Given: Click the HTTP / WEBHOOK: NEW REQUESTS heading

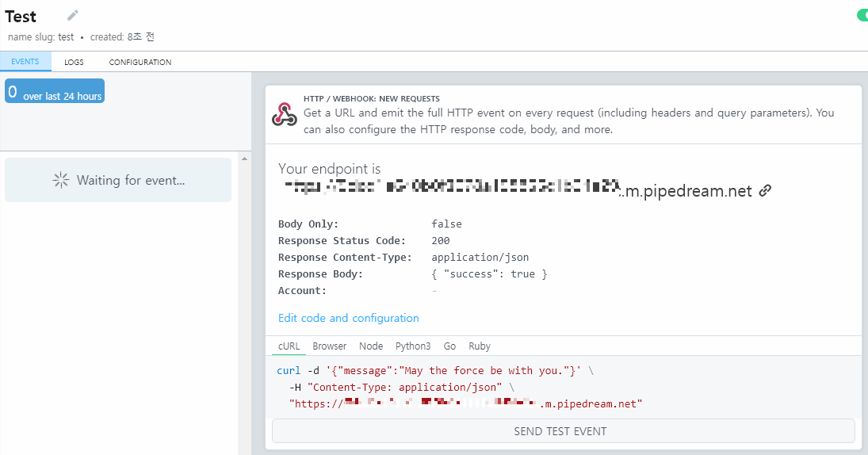Looking at the screenshot, I should pyautogui.click(x=372, y=98).
